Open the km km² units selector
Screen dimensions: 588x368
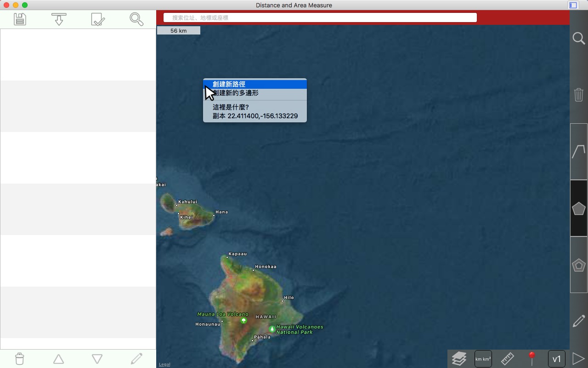(483, 359)
